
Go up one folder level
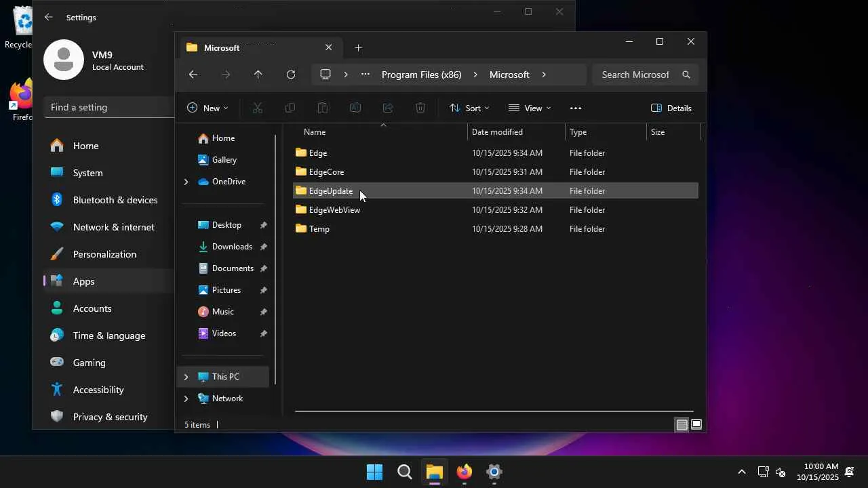point(258,75)
